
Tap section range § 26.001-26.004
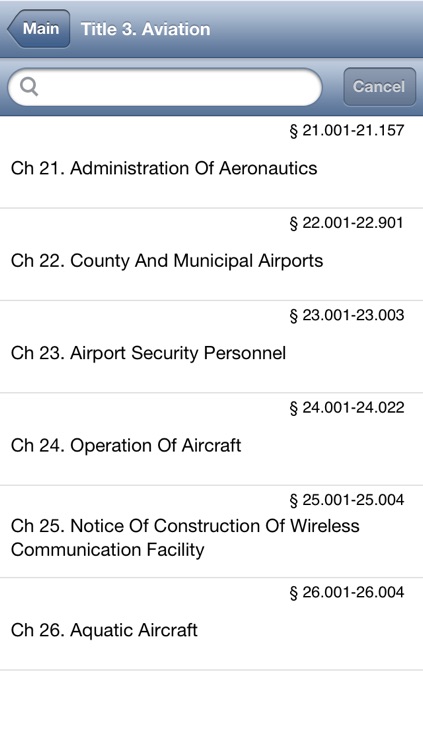[347, 592]
